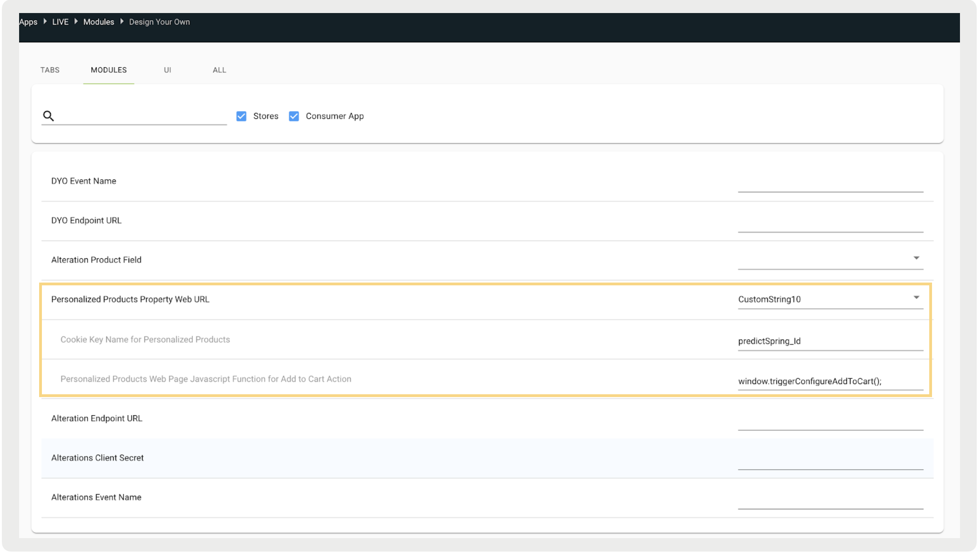Click the Stores label text
The image size is (980, 553).
point(265,116)
